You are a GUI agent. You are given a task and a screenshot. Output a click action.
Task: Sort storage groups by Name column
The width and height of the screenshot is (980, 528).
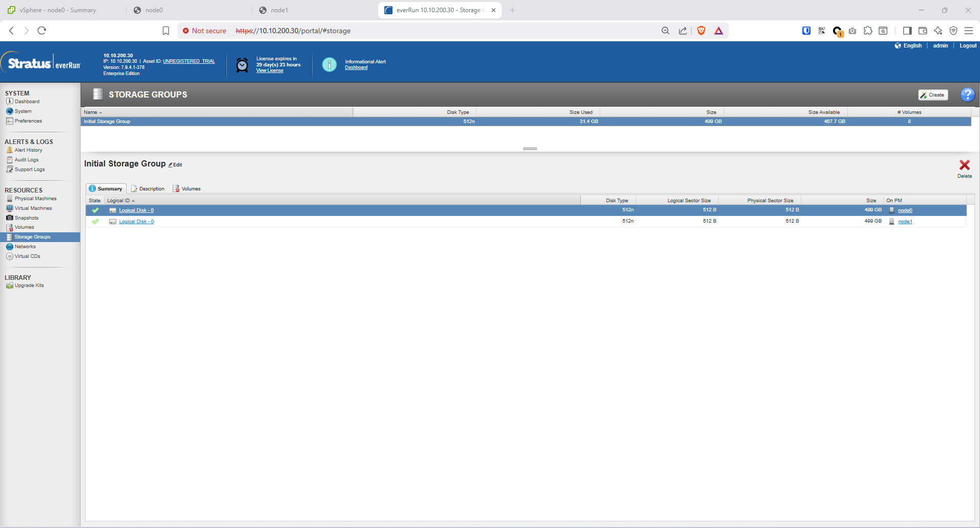(x=91, y=112)
